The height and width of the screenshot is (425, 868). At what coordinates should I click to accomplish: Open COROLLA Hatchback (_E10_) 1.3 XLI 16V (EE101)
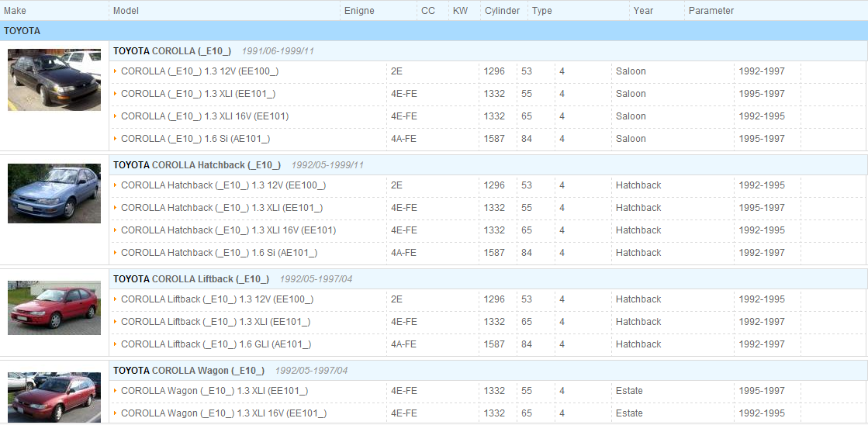pyautogui.click(x=229, y=230)
